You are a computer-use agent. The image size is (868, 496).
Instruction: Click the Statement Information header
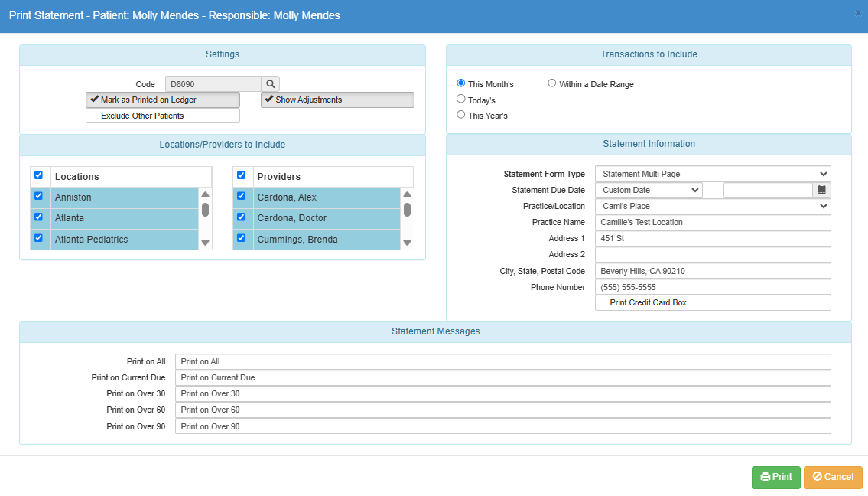(649, 144)
